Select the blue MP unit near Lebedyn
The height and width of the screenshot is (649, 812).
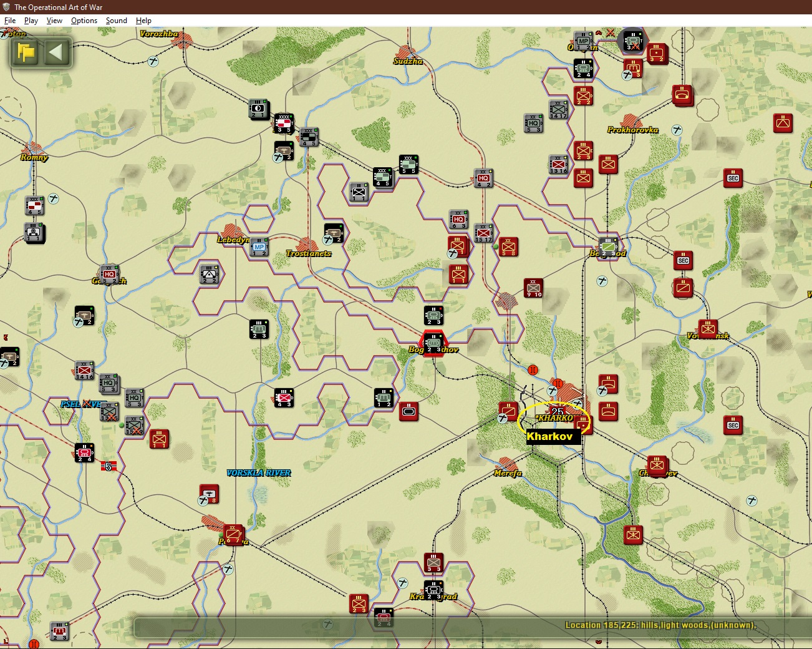(x=259, y=247)
